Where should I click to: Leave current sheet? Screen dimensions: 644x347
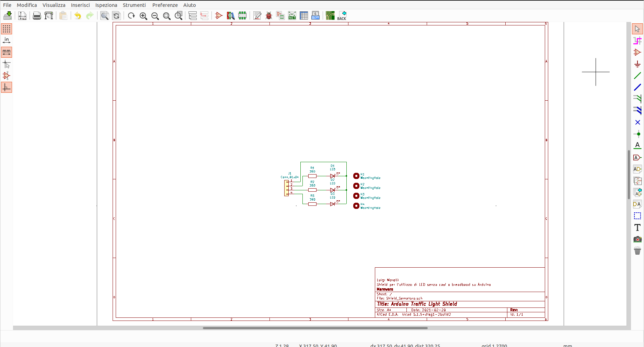[x=204, y=15]
